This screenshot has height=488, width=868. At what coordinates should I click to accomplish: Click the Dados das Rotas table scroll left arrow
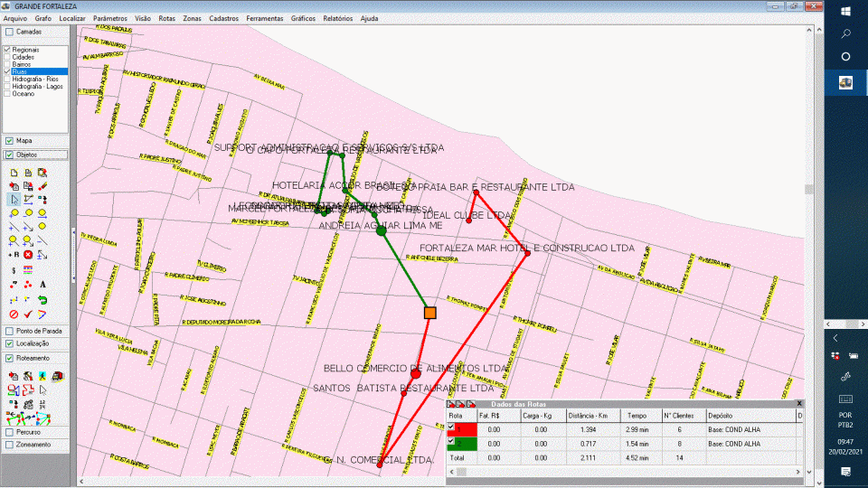[452, 472]
